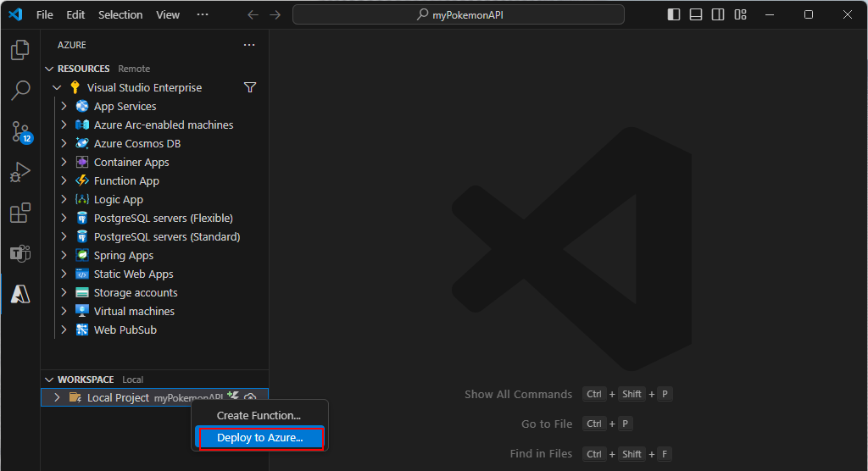Click the myPokemonAPI command center search box
The height and width of the screenshot is (471, 868).
pyautogui.click(x=459, y=15)
